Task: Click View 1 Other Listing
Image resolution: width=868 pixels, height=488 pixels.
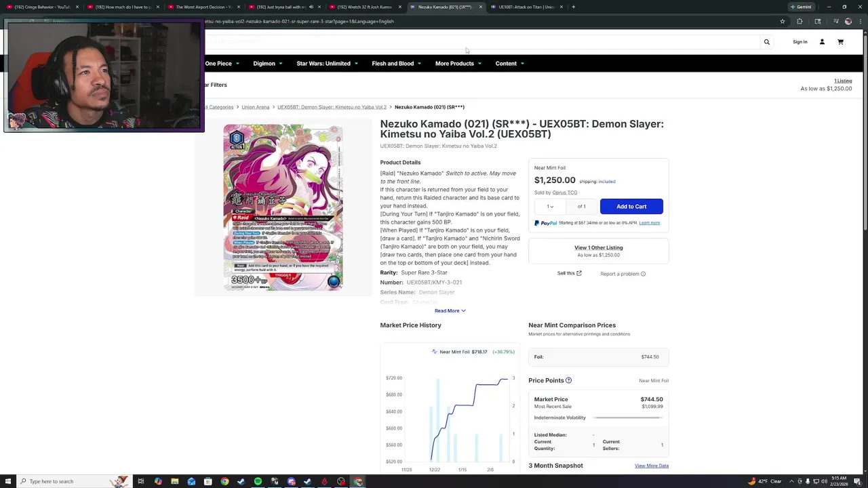Action: click(598, 247)
